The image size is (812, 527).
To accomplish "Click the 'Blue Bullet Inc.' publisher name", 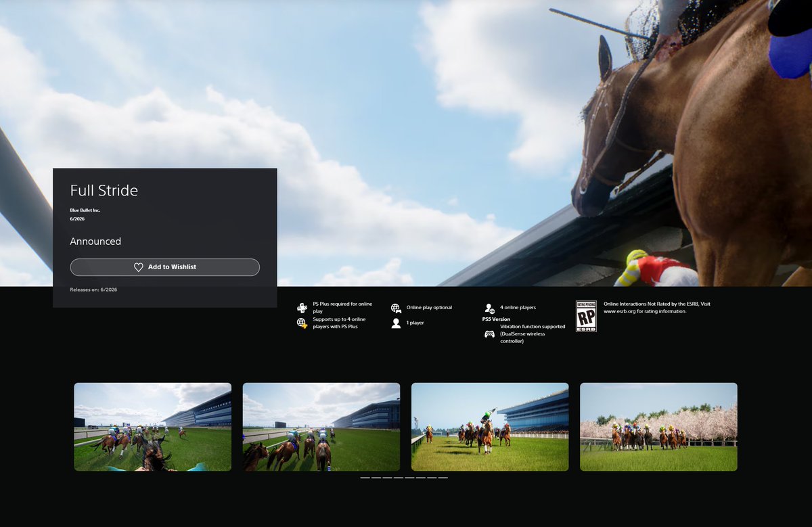I will 85,210.
